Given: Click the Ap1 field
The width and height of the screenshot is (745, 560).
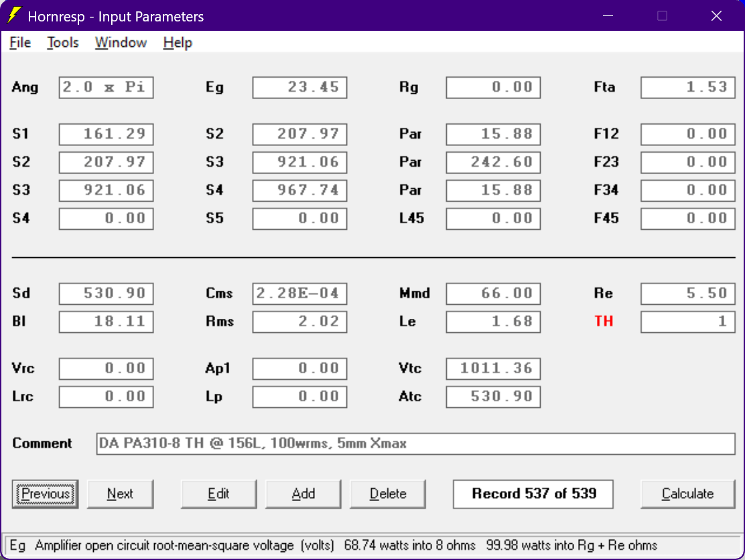Looking at the screenshot, I should [299, 368].
